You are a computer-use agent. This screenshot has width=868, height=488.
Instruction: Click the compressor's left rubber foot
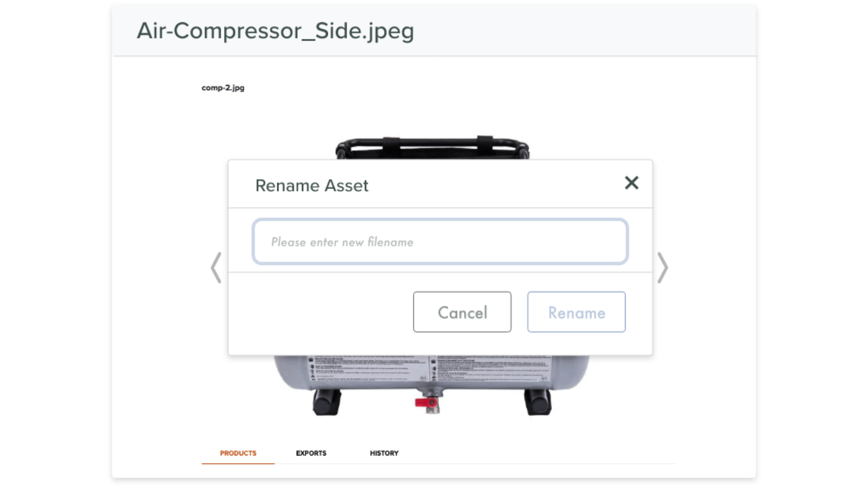click(327, 402)
